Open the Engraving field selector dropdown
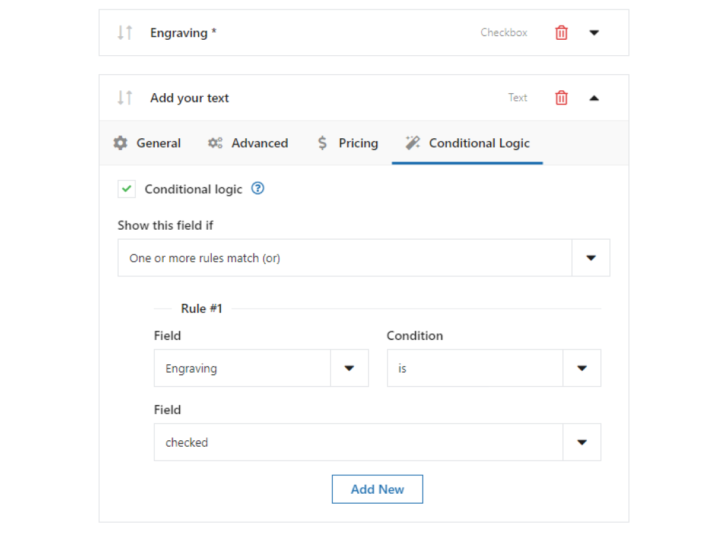The height and width of the screenshot is (534, 712). pyautogui.click(x=261, y=368)
